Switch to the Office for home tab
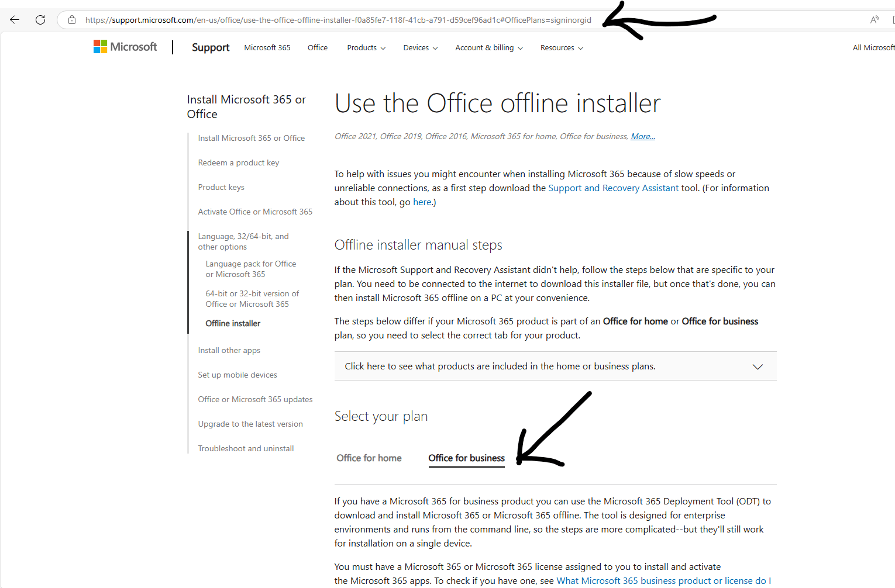The image size is (895, 588). (x=369, y=458)
